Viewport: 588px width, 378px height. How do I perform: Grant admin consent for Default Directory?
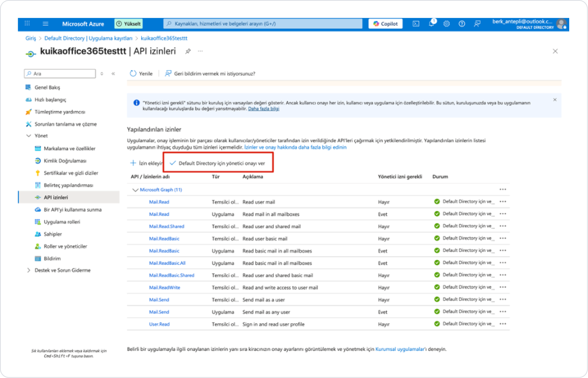click(218, 163)
